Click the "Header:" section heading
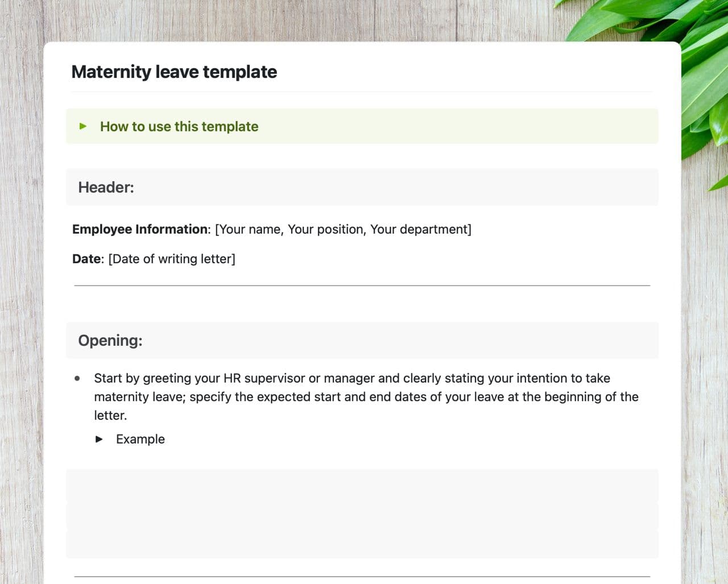 pyautogui.click(x=106, y=187)
